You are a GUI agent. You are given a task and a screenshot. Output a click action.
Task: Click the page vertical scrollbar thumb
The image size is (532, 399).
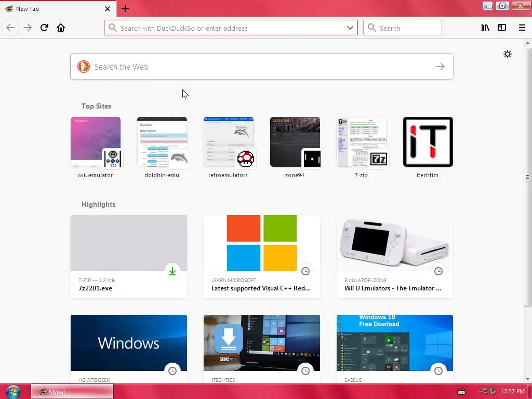[x=527, y=177]
